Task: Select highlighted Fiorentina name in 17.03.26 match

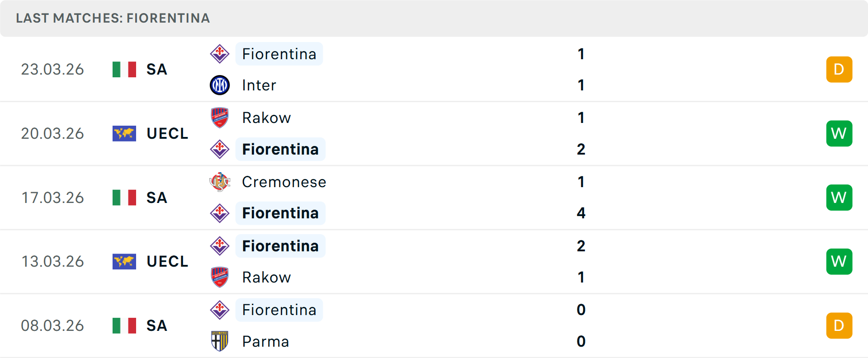Action: (x=280, y=213)
